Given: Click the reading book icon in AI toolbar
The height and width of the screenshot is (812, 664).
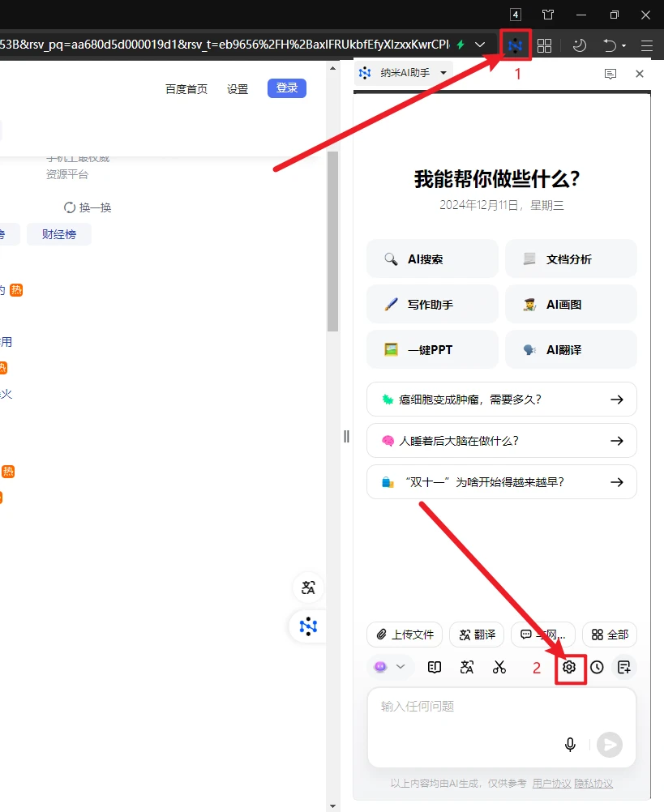Looking at the screenshot, I should (x=435, y=667).
